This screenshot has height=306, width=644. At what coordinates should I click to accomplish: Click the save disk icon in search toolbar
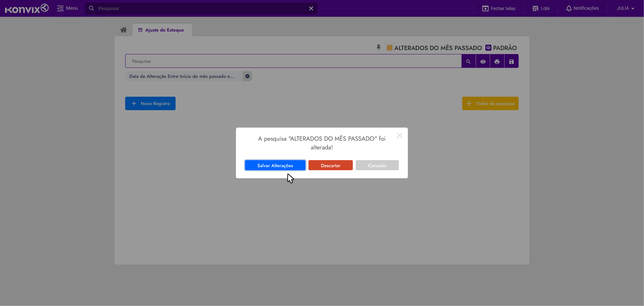pos(511,61)
